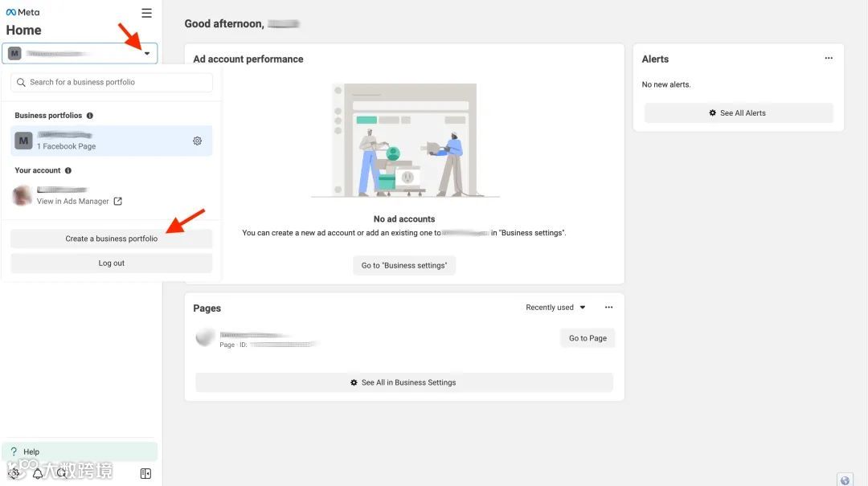This screenshot has height=486, width=868.
Task: Focus the Search for a business portfolio field
Action: [111, 83]
